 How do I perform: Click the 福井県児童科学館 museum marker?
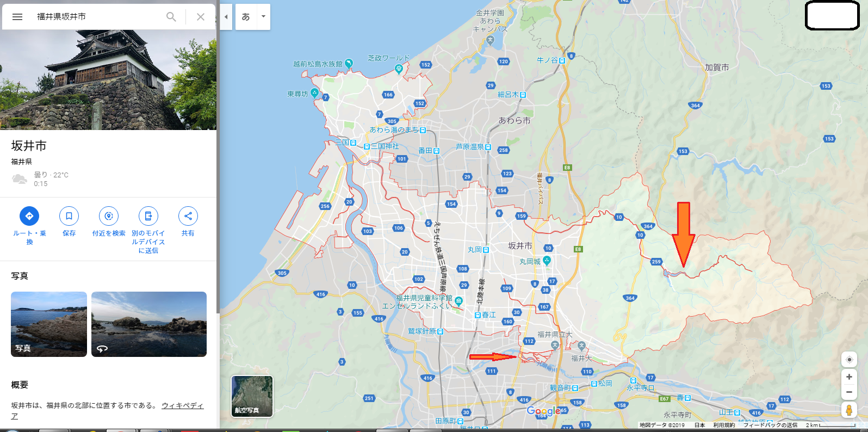[459, 300]
